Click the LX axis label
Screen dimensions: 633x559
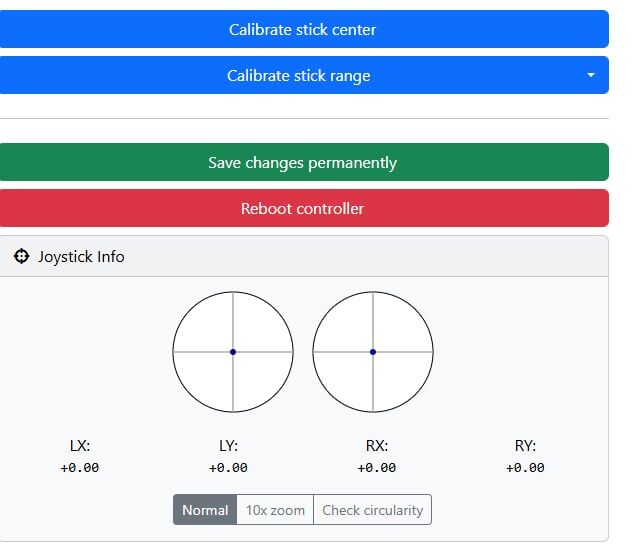(80, 446)
